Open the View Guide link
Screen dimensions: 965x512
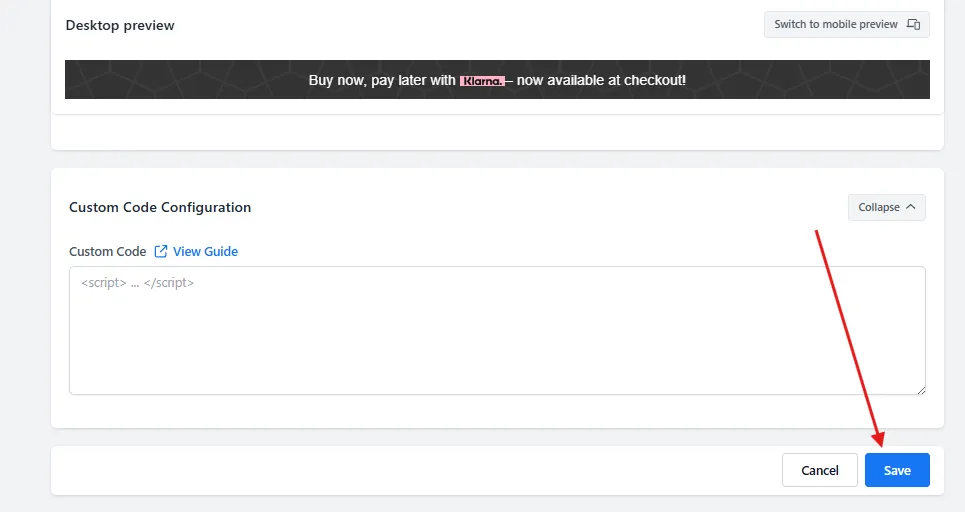click(205, 251)
